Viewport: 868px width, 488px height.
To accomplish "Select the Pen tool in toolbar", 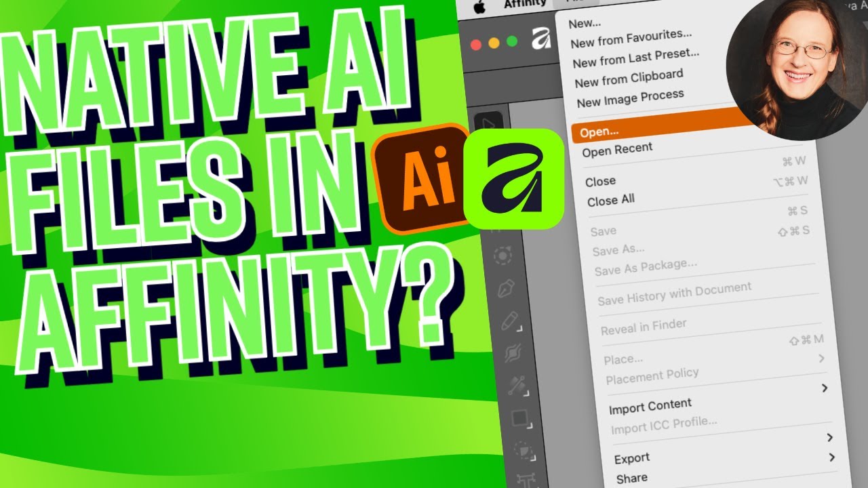I will coord(507,289).
